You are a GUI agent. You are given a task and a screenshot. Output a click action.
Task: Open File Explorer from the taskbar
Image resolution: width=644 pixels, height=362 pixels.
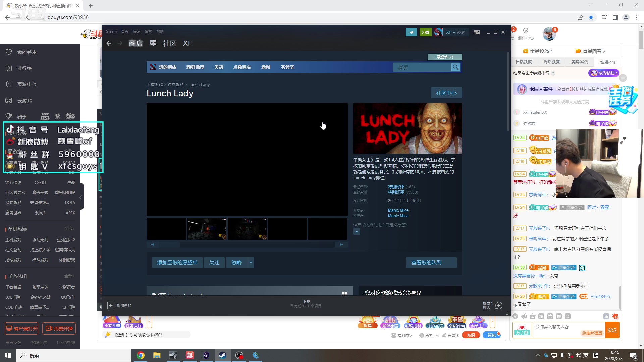(157, 355)
